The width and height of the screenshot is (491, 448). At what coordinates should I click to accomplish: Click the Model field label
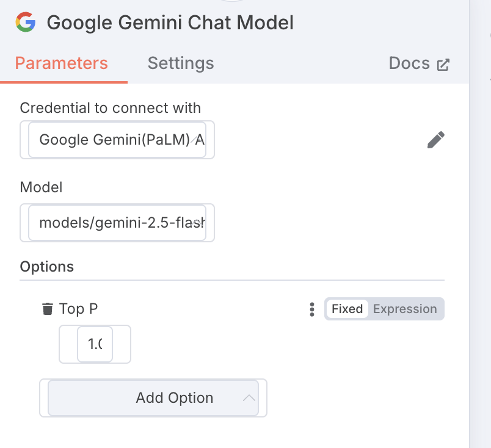tap(41, 187)
